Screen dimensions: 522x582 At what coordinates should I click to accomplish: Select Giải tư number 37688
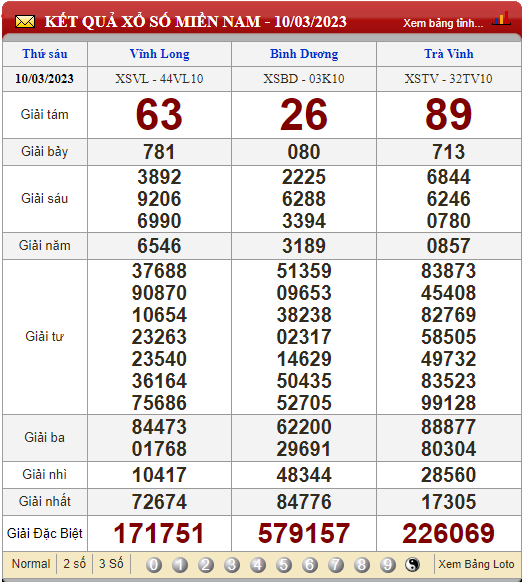(x=159, y=271)
